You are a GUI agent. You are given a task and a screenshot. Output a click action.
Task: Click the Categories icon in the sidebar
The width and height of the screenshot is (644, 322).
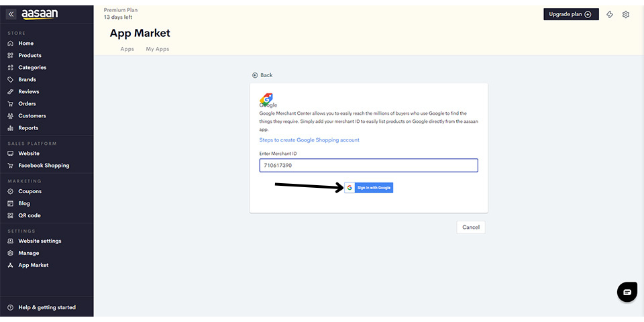[11, 68]
